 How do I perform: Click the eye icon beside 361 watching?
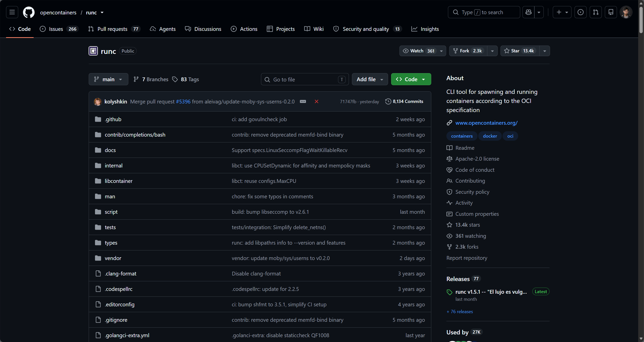(x=449, y=236)
